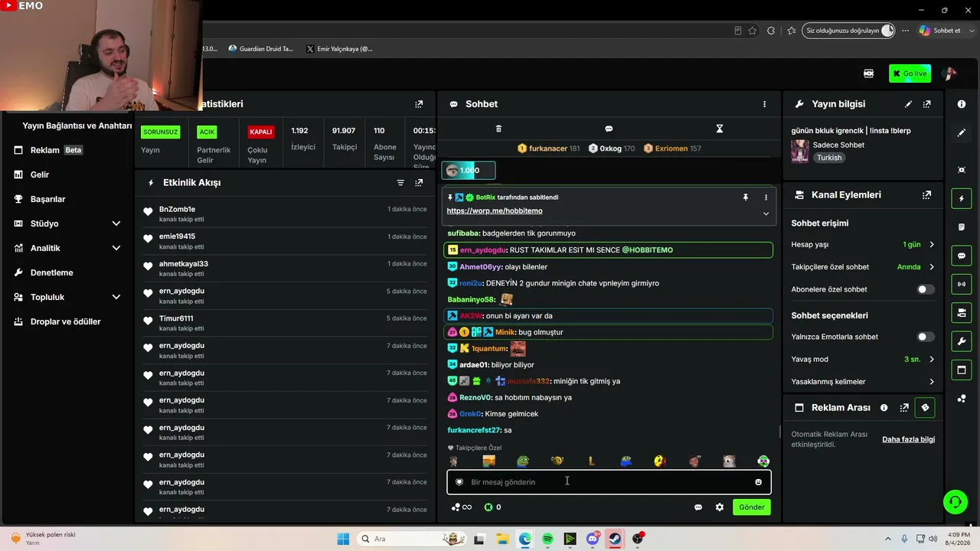Click BnZomb1e in activity feed
The width and height of the screenshot is (980, 551).
tap(177, 209)
